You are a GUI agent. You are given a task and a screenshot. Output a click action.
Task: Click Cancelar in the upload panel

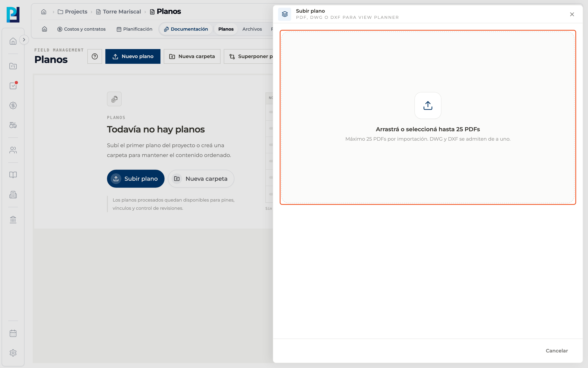(x=557, y=351)
